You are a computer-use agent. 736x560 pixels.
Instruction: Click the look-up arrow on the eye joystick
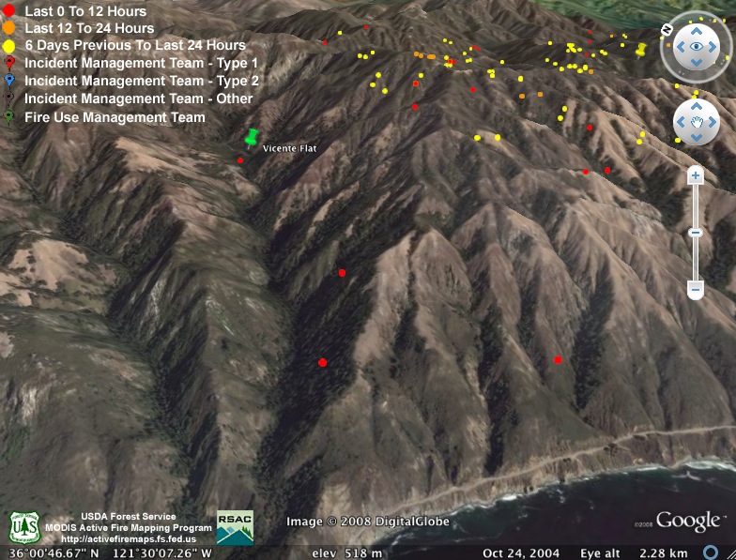point(696,31)
